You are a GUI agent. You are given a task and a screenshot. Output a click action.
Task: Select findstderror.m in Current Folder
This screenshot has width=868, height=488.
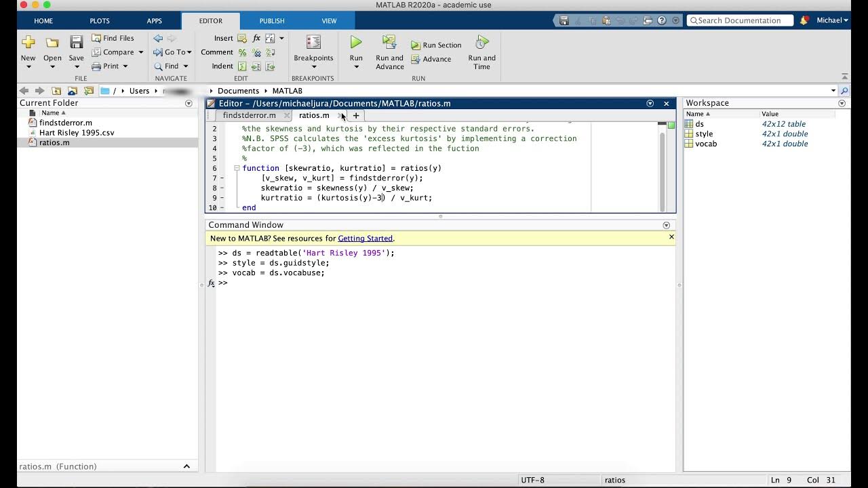[66, 123]
